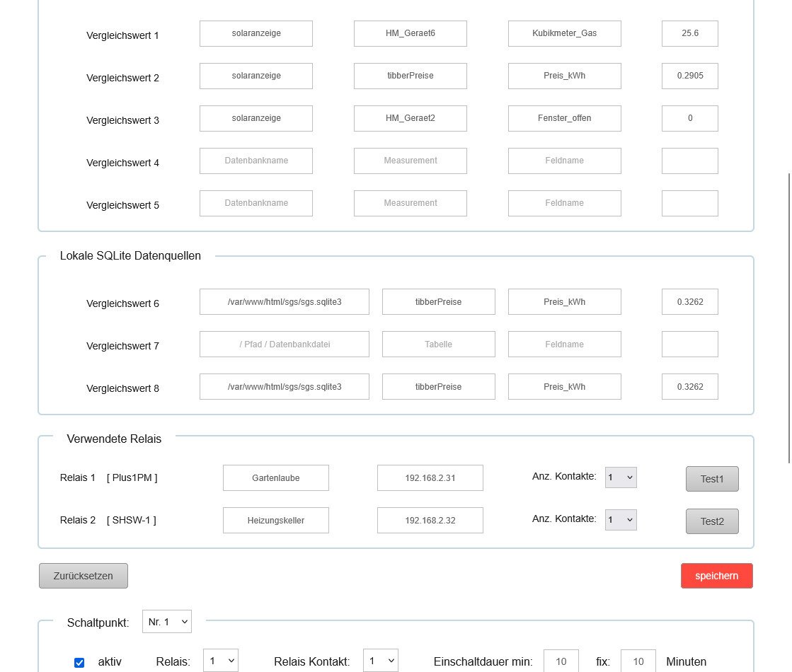Click the Gartenlaube relay name field
792x672 pixels.
[x=275, y=478]
